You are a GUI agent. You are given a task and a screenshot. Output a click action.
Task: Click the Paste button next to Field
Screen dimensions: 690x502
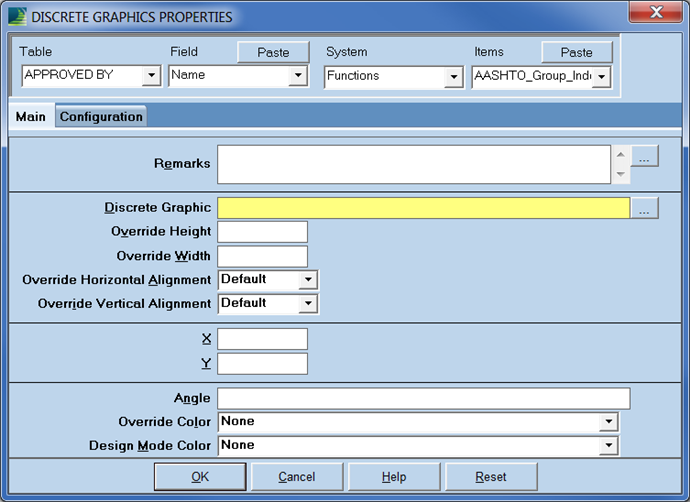pyautogui.click(x=273, y=52)
